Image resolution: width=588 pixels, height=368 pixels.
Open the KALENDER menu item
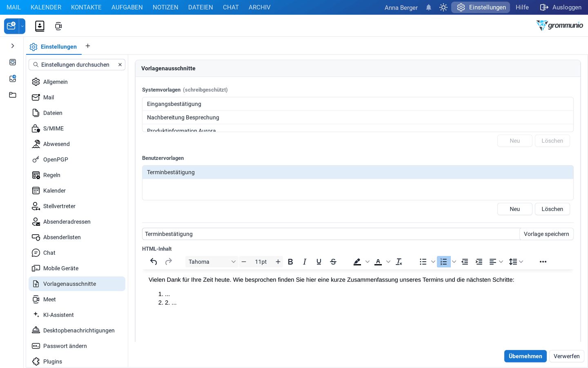[x=46, y=7]
